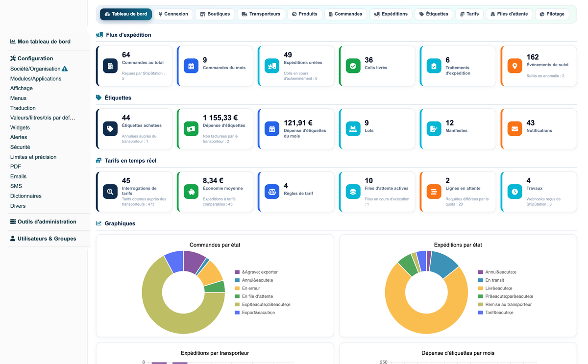Click the Société/Organisation warning triangle icon
Screen dimensions: 588x364
click(65, 69)
